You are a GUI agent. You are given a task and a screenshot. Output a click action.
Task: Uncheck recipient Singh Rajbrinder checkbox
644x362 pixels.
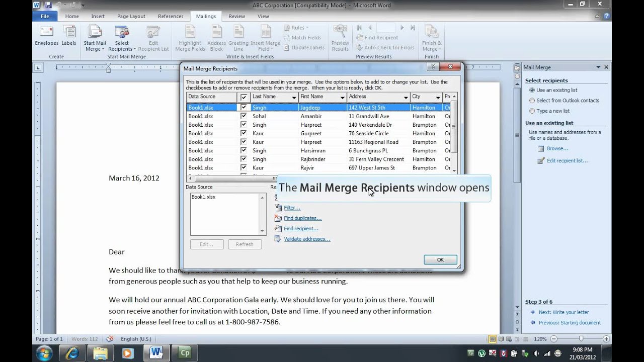point(244,159)
